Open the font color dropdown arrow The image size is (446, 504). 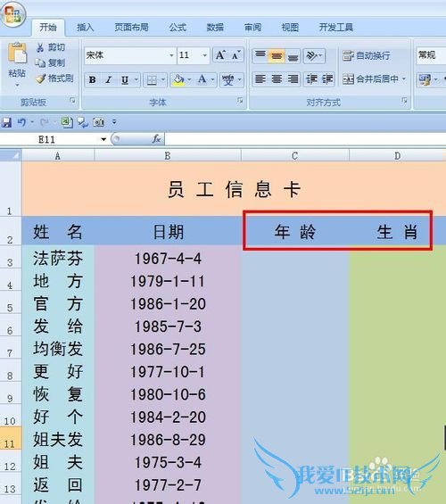pos(212,79)
